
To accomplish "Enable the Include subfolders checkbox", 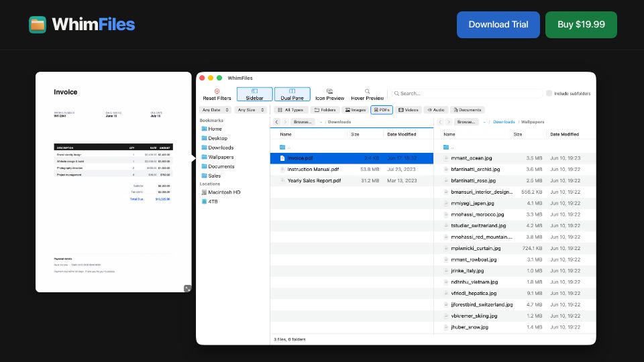I will coord(549,93).
